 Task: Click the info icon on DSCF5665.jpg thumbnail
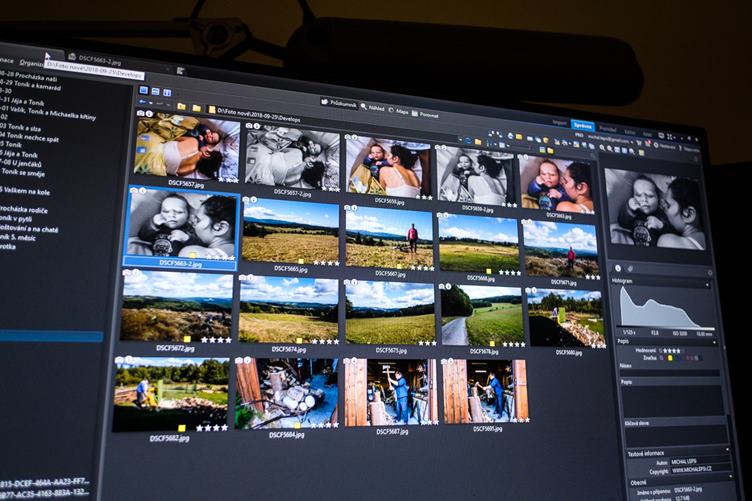tap(254, 200)
